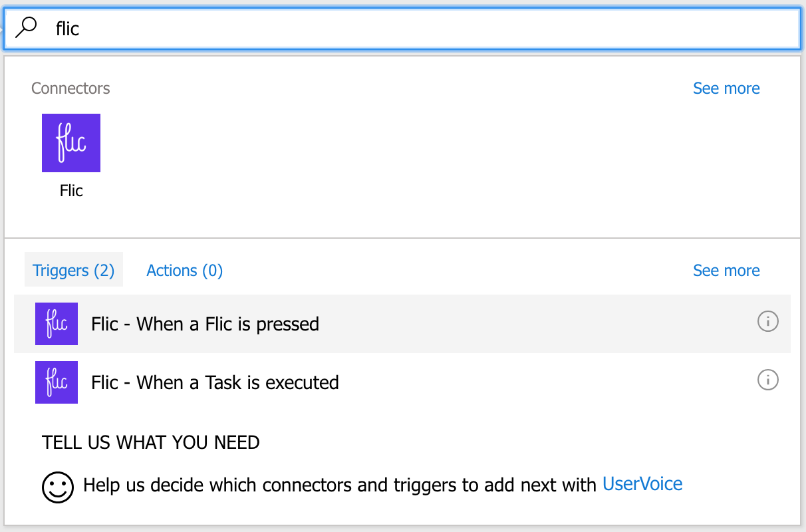This screenshot has width=806, height=532.
Task: Click the magnifier search icon
Action: click(26, 29)
